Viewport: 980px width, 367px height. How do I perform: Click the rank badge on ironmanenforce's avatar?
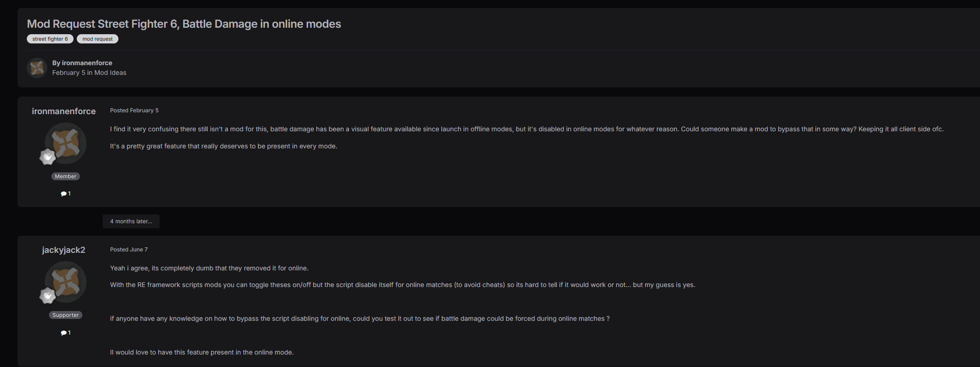pos(48,157)
